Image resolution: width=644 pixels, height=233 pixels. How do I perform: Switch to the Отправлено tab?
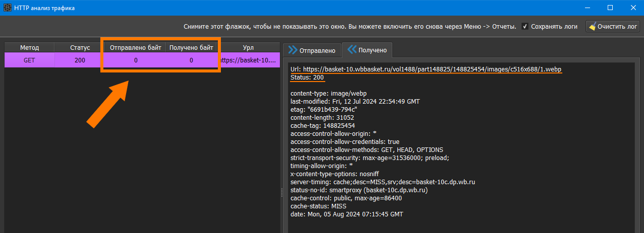(x=312, y=50)
